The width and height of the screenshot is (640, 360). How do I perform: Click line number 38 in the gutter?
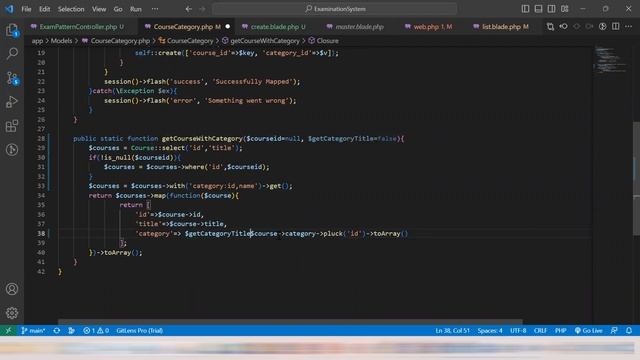pos(41,233)
